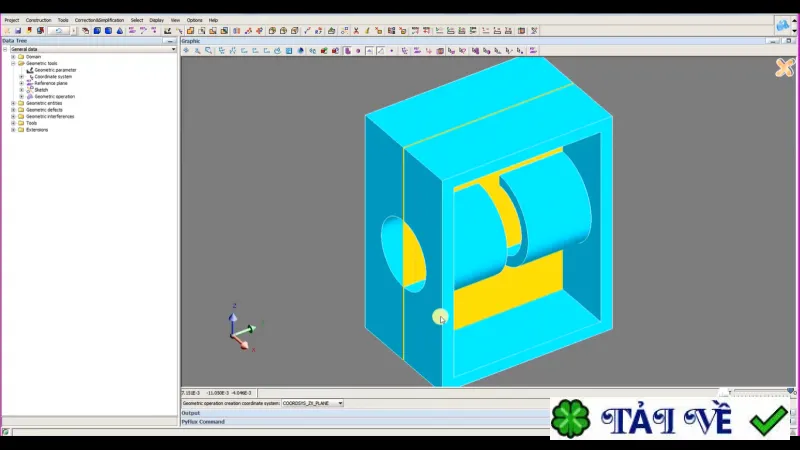
Task: Click the small arrow beside the Undo field
Action: click(x=73, y=31)
